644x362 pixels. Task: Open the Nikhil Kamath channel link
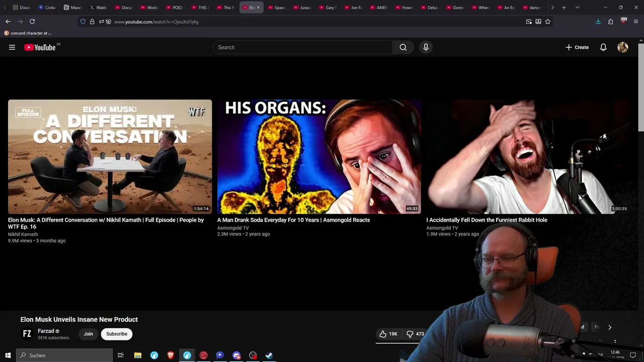coord(23,234)
